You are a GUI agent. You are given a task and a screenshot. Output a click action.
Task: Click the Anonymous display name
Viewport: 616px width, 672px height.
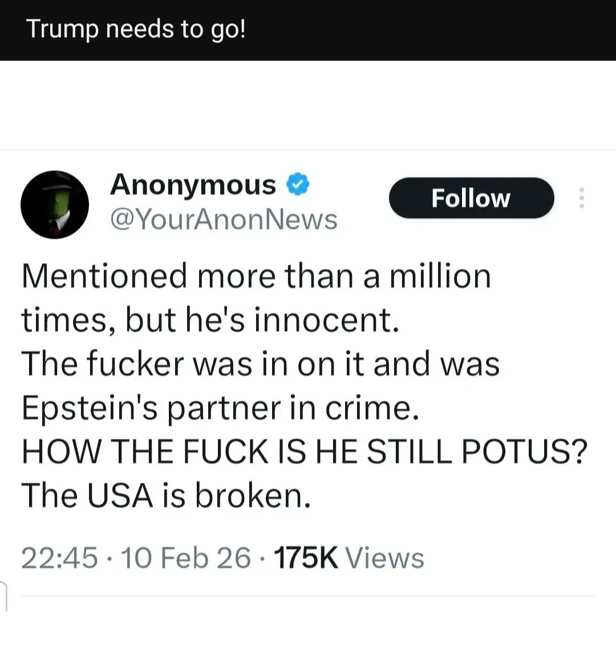tap(193, 185)
